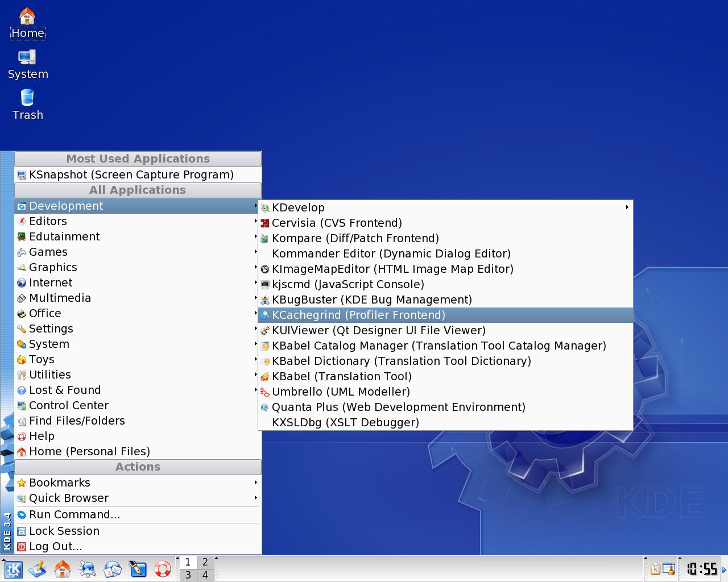Expand the Lost & Found submenu

tap(138, 390)
